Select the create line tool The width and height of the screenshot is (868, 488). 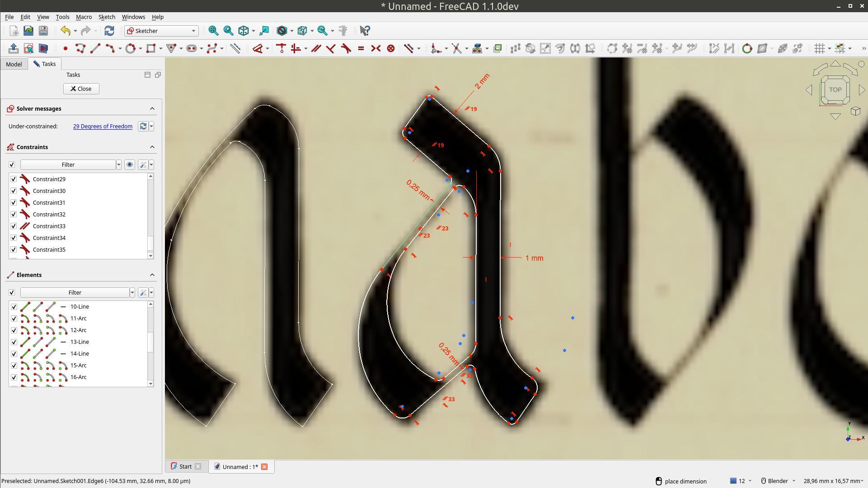[95, 48]
